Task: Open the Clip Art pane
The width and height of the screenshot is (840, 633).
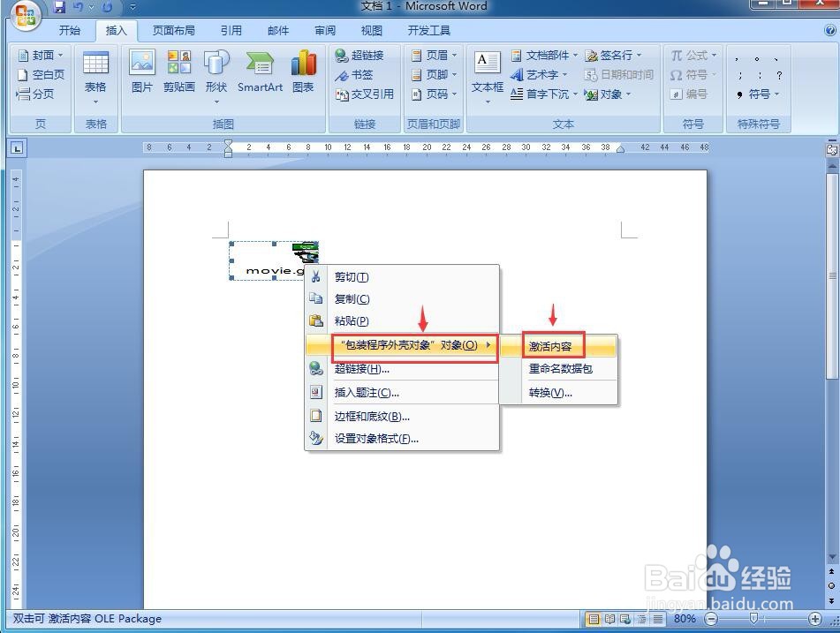Action: coord(179,72)
